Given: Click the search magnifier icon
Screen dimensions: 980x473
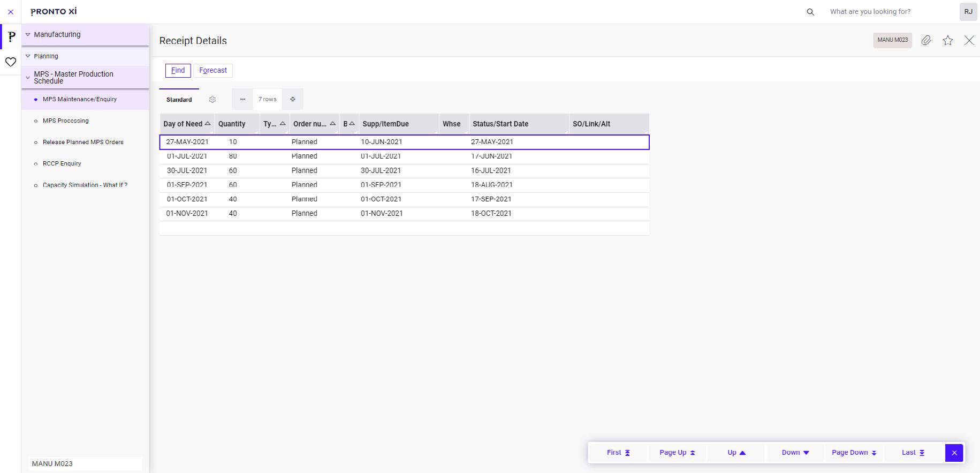Looking at the screenshot, I should tap(810, 12).
